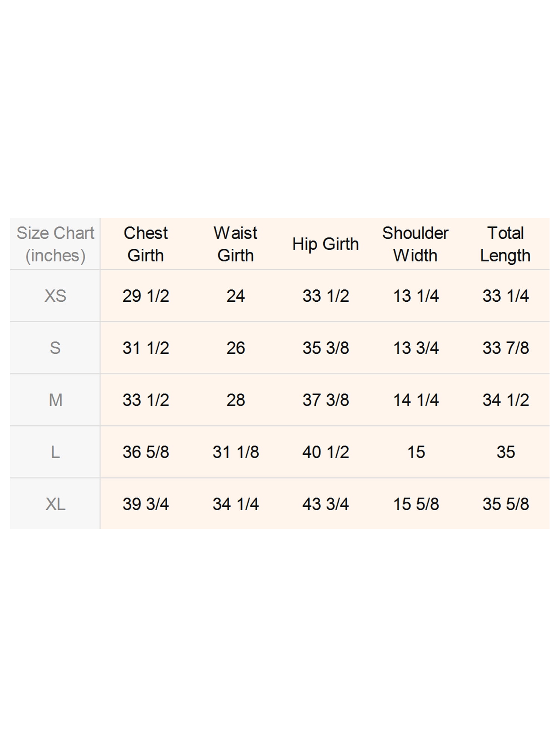Select the Waist Girth column header
560x747 pixels.
click(x=236, y=244)
